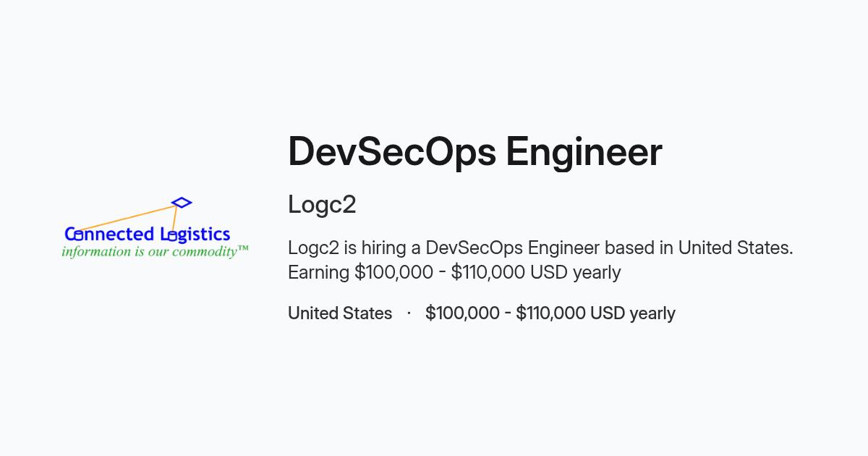This screenshot has width=868, height=456.
Task: Click the word 'DevSecOps' in the heading
Action: tap(392, 152)
